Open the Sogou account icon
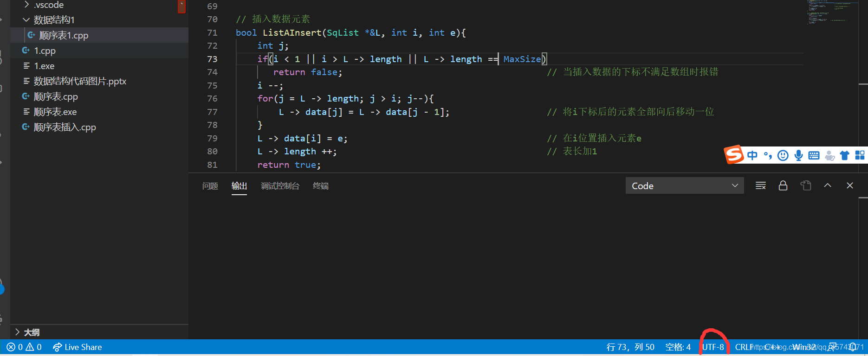 830,156
